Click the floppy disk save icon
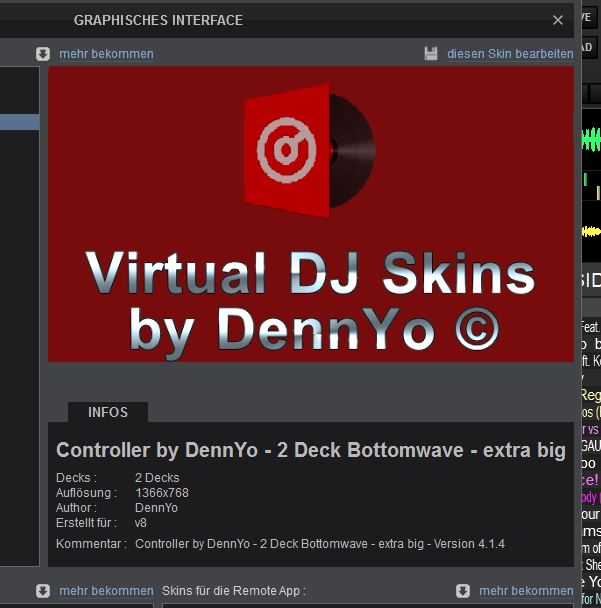Screen dimensions: 601x608 [x=430, y=54]
